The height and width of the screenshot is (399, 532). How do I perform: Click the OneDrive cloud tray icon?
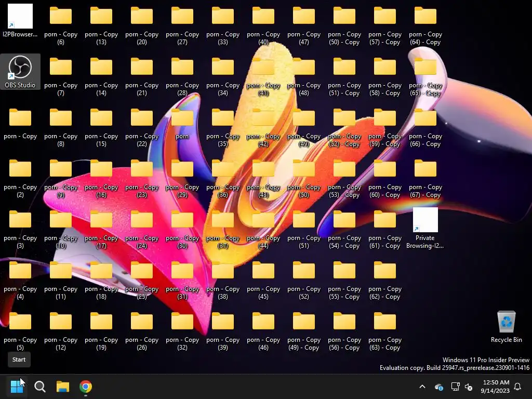click(438, 387)
